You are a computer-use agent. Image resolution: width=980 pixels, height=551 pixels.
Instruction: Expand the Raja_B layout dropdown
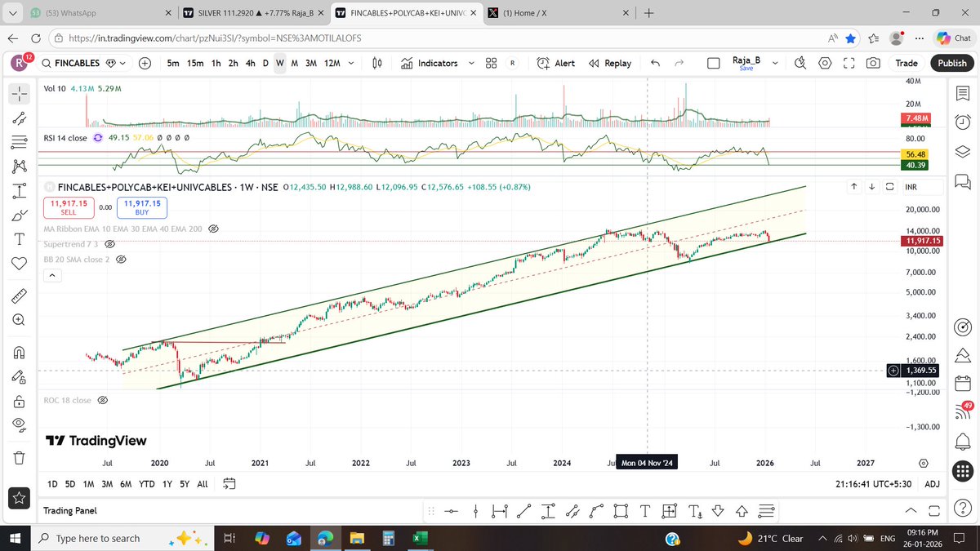pyautogui.click(x=774, y=63)
